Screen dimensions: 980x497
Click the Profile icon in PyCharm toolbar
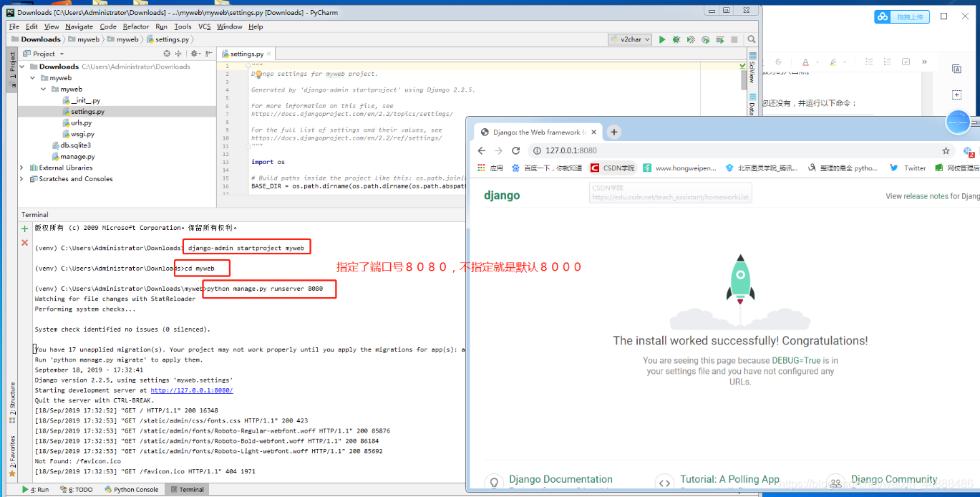pyautogui.click(x=706, y=39)
